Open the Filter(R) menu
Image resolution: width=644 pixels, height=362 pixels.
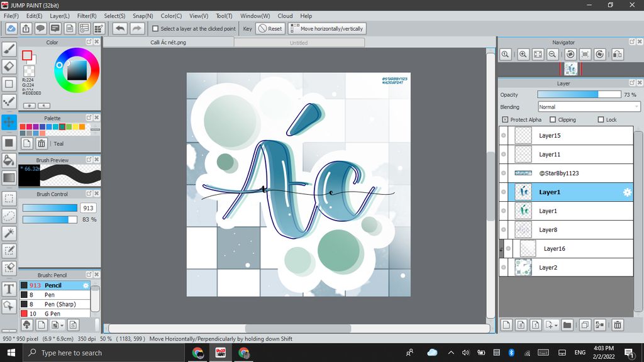[87, 16]
